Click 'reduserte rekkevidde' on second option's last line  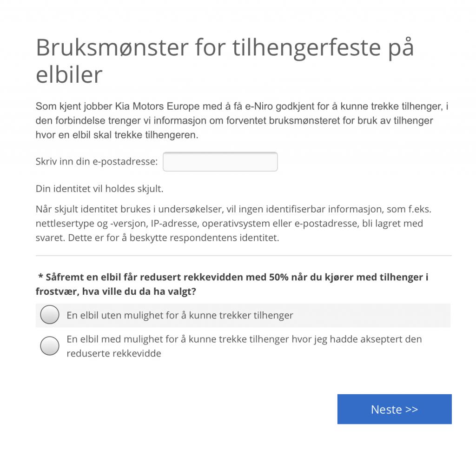(x=114, y=353)
